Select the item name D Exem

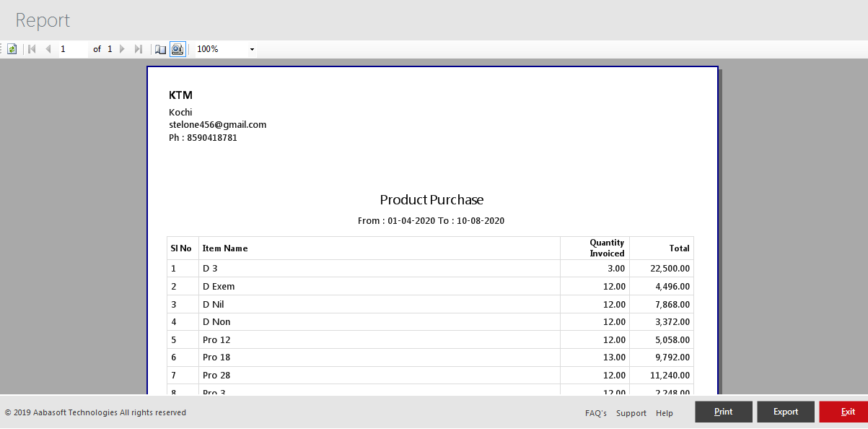tap(219, 287)
